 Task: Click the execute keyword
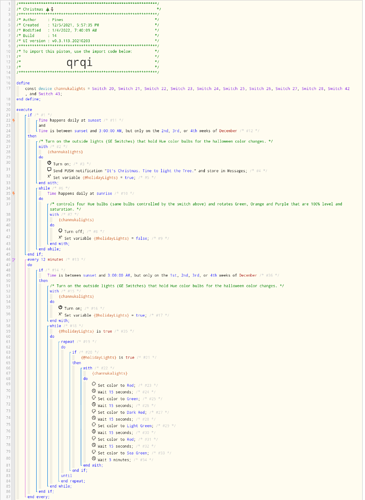(24, 109)
